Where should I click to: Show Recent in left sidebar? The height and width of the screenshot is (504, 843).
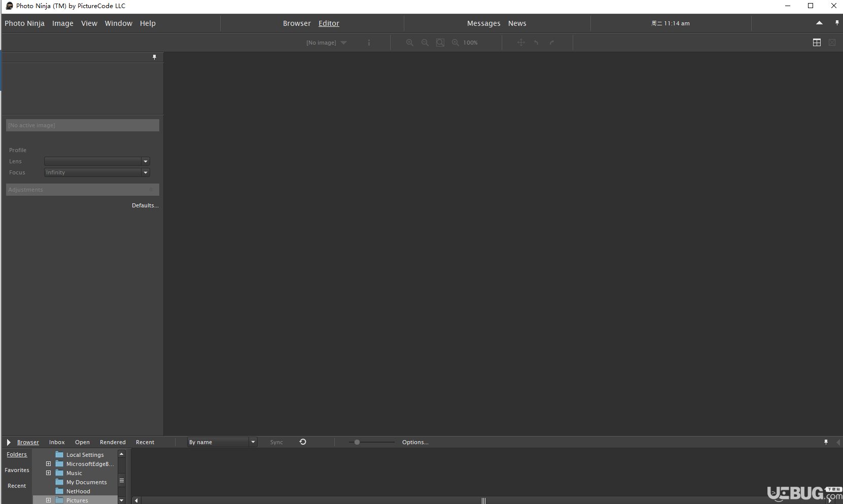[x=17, y=486]
